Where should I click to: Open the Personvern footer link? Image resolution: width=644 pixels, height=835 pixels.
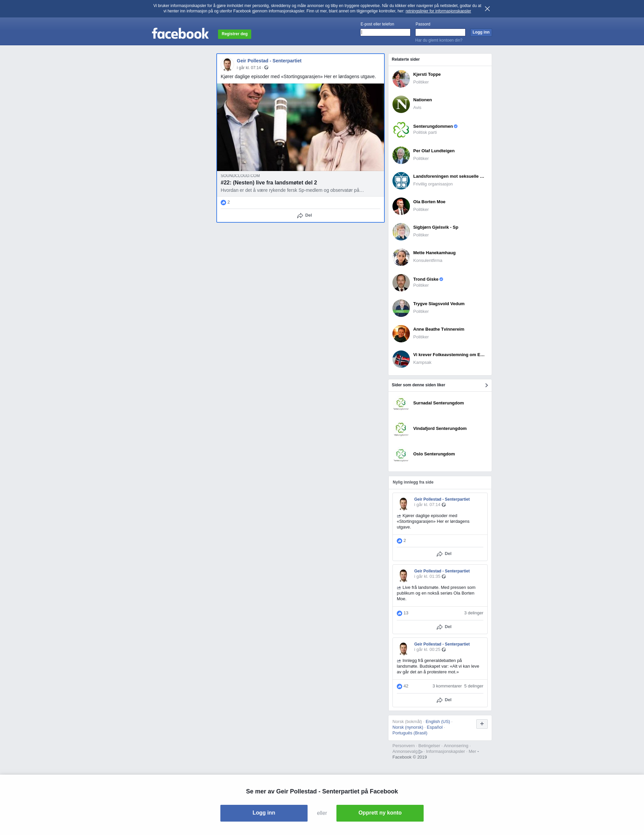click(403, 745)
